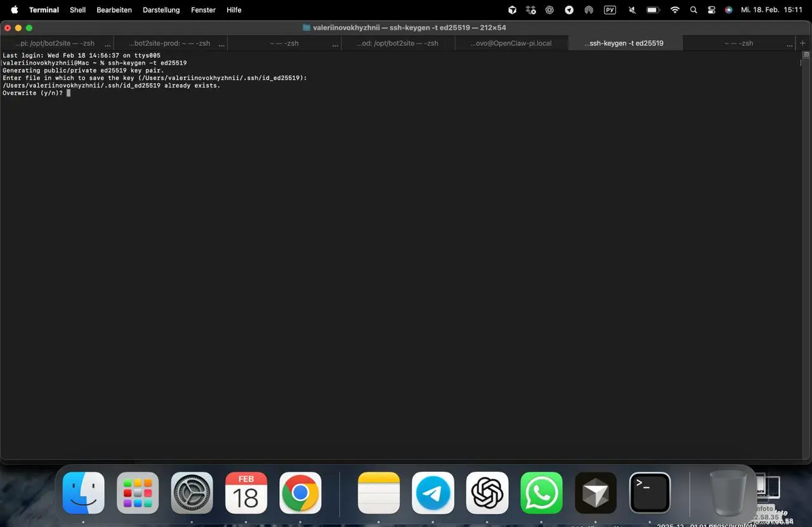Open the Darstellung menu

tap(161, 10)
